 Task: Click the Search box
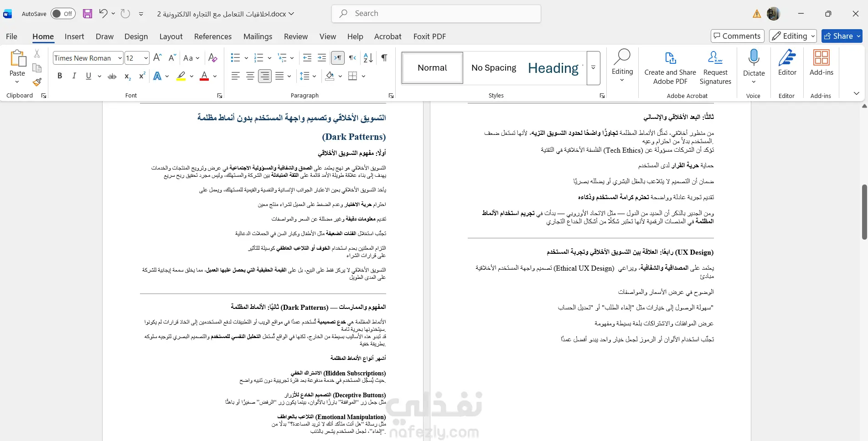[x=436, y=14]
